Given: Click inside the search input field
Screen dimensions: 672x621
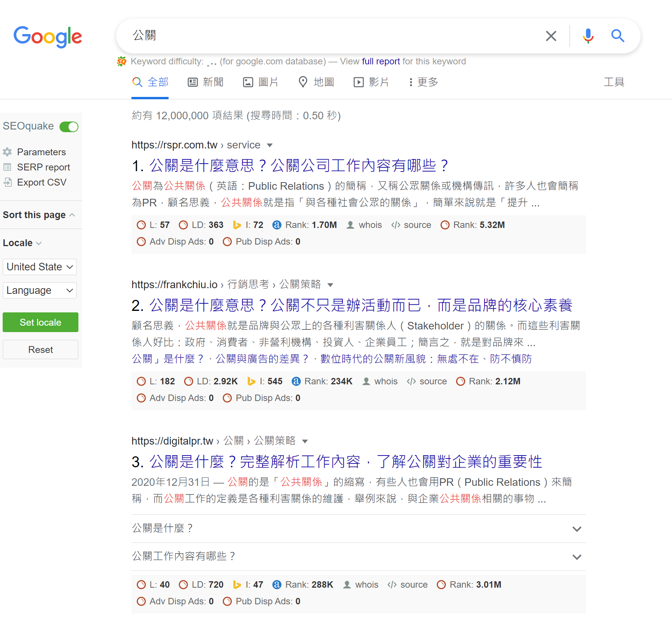Looking at the screenshot, I should [322, 36].
